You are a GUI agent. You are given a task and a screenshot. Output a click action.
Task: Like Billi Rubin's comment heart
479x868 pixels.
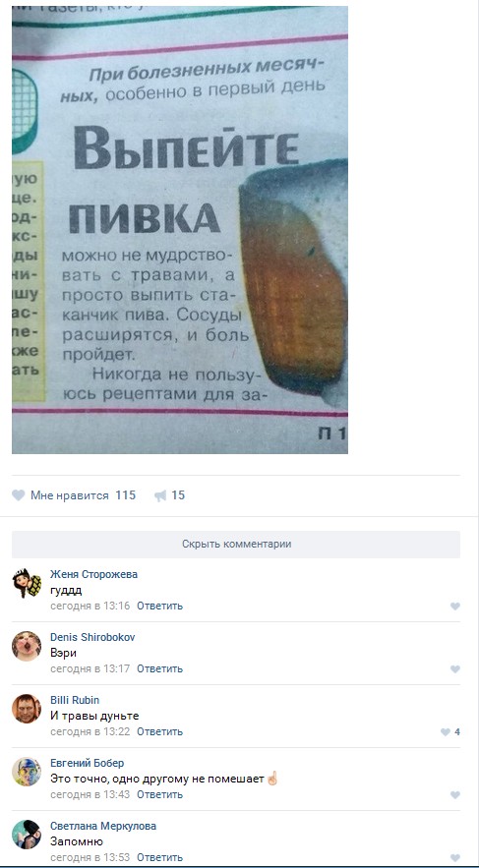coord(446,732)
